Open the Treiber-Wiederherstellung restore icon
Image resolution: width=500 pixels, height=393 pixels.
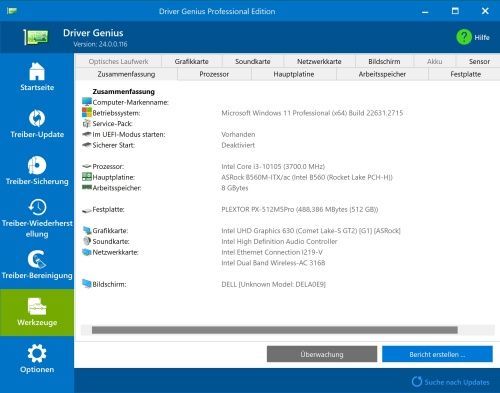coord(37,207)
